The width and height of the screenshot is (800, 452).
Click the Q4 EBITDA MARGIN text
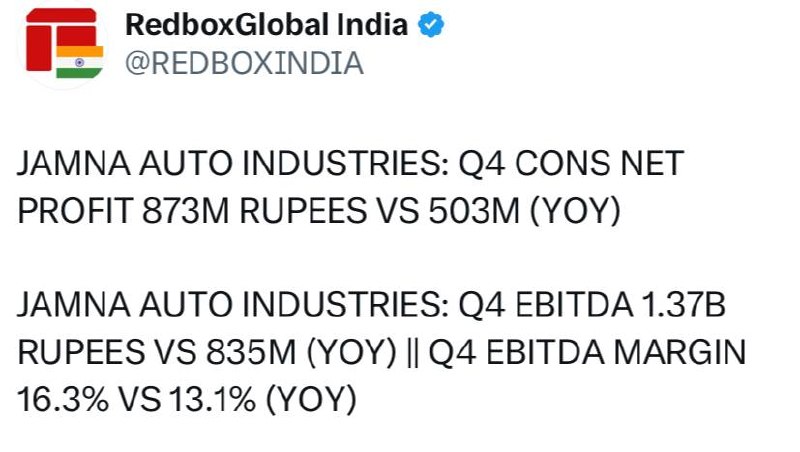point(587,352)
